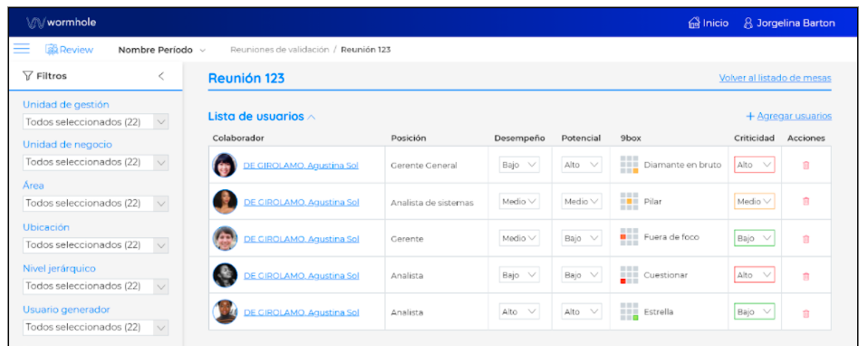The image size is (868, 346).
Task: Click the avatar of the Analista de sistemas row
Action: pyautogui.click(x=225, y=201)
